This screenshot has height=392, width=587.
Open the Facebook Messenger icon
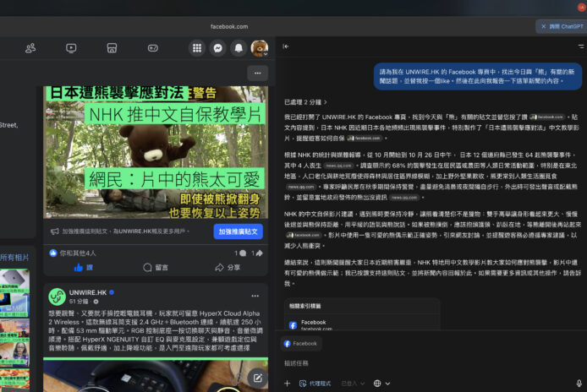click(218, 48)
